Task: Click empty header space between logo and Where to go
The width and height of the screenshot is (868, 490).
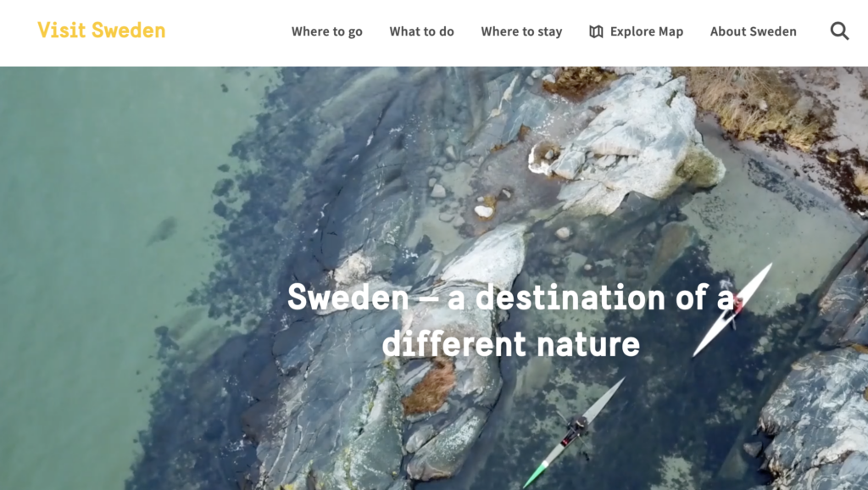Action: click(228, 31)
